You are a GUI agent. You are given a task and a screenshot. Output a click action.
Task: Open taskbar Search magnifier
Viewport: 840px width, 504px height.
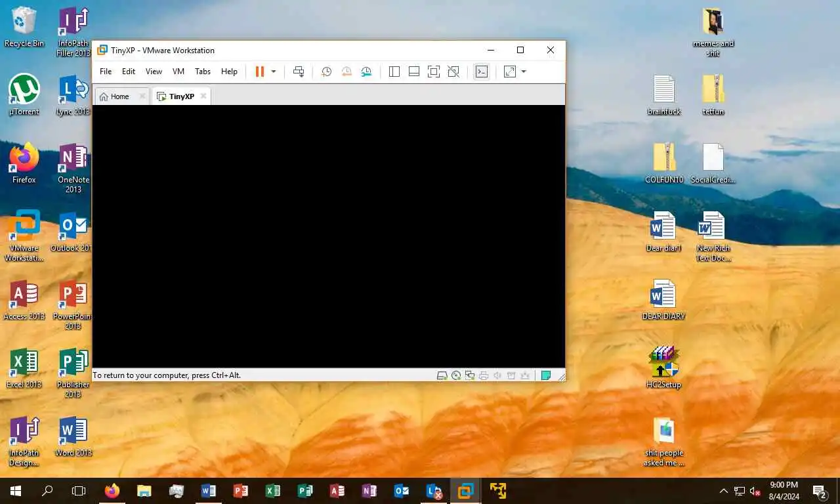coord(47,491)
